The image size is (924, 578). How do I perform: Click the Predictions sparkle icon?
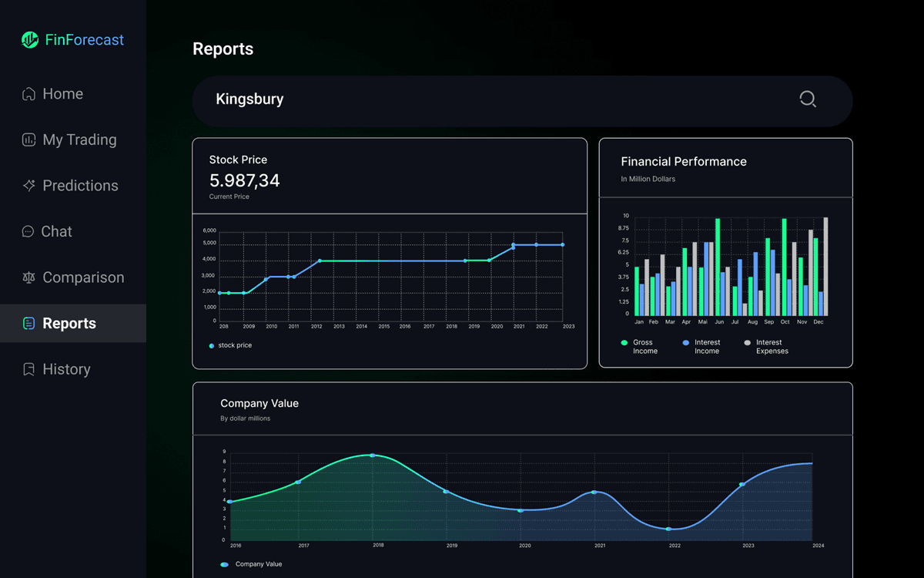[x=28, y=185]
